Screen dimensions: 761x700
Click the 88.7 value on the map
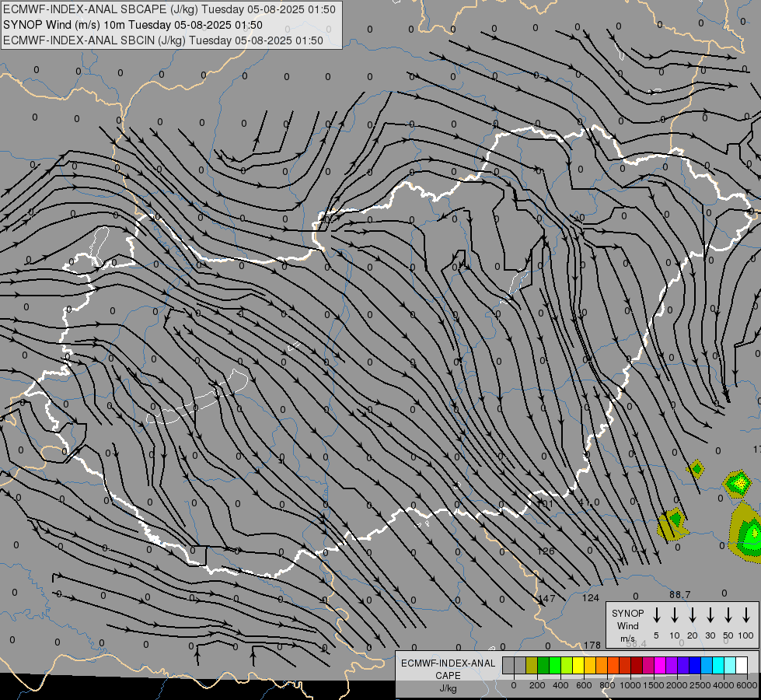(679, 594)
